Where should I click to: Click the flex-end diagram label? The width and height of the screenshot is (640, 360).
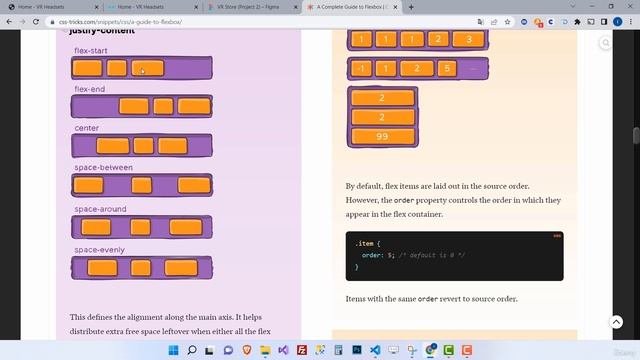pos(89,89)
